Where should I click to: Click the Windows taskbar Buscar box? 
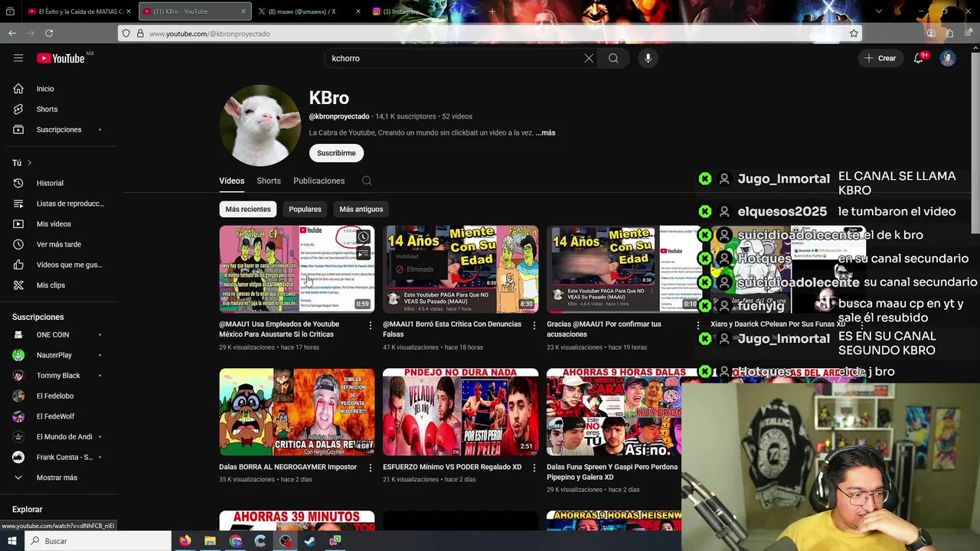pos(98,541)
